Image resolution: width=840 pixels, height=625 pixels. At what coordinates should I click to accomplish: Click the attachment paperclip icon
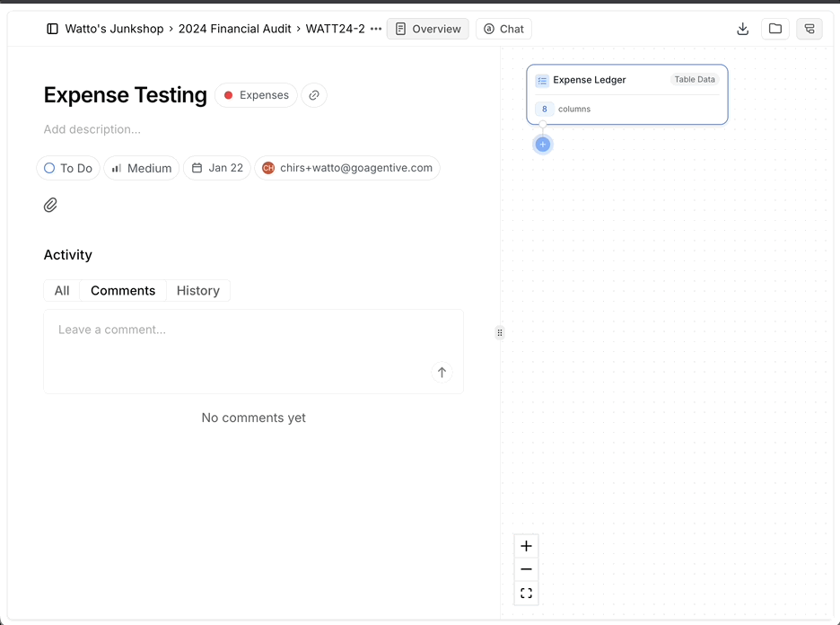click(50, 205)
